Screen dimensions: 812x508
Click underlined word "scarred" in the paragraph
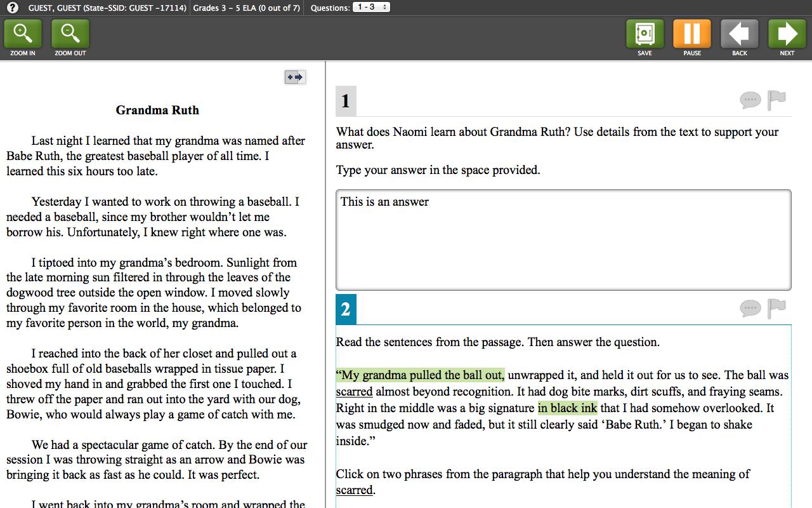click(x=354, y=391)
